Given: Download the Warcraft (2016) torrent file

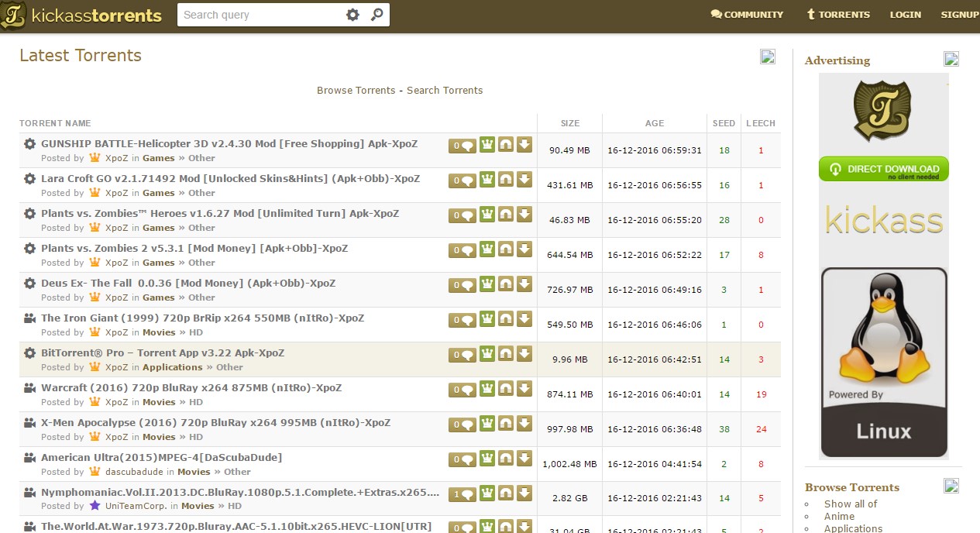Looking at the screenshot, I should pyautogui.click(x=524, y=388).
